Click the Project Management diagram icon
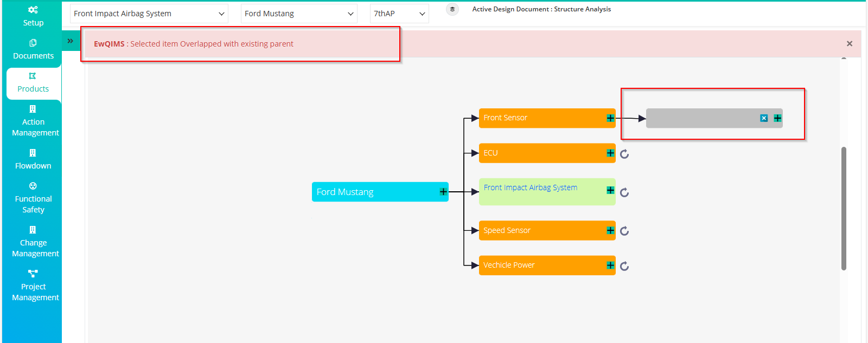Image resolution: width=868 pixels, height=343 pixels. pos(33,274)
